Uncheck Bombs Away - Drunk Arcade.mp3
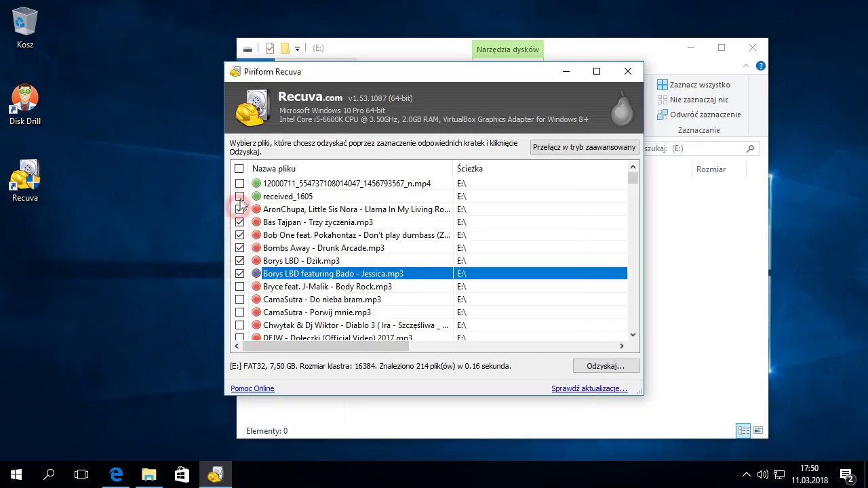The width and height of the screenshot is (868, 488). click(239, 248)
